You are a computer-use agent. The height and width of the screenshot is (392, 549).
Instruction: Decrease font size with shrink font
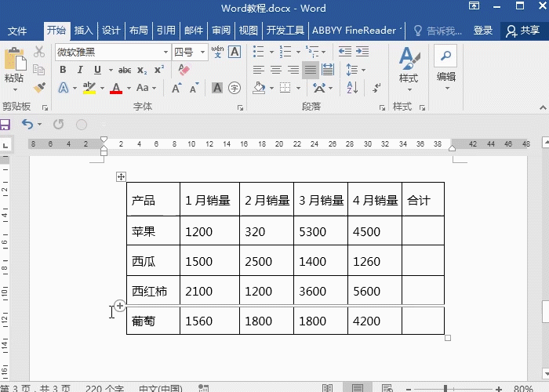(x=194, y=88)
